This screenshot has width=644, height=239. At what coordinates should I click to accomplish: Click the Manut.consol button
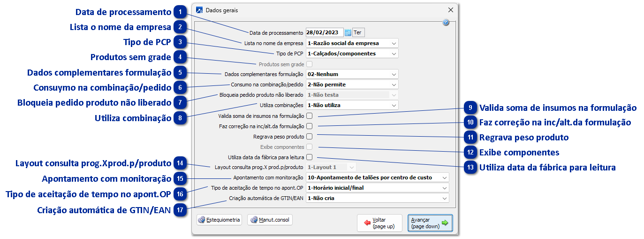click(x=270, y=220)
